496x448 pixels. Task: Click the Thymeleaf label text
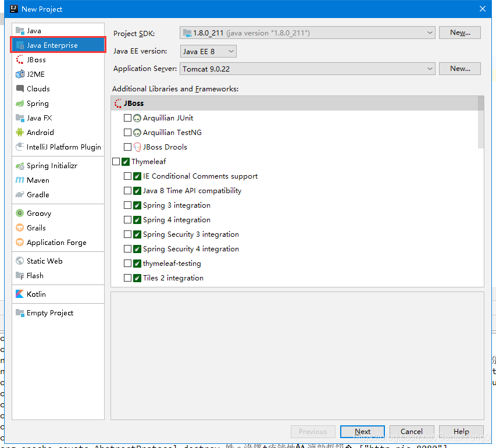tap(149, 162)
